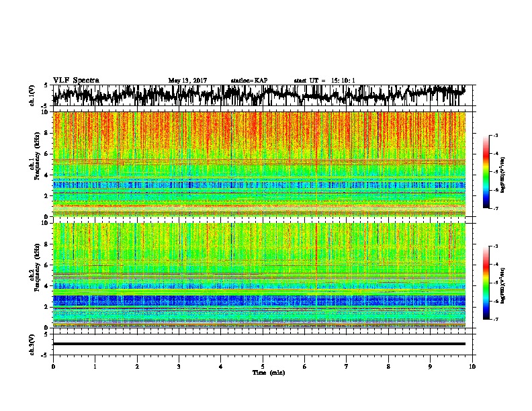Click the ch.1 colorbar log(PSD) label
This screenshot has width=532, height=411.
click(503, 175)
